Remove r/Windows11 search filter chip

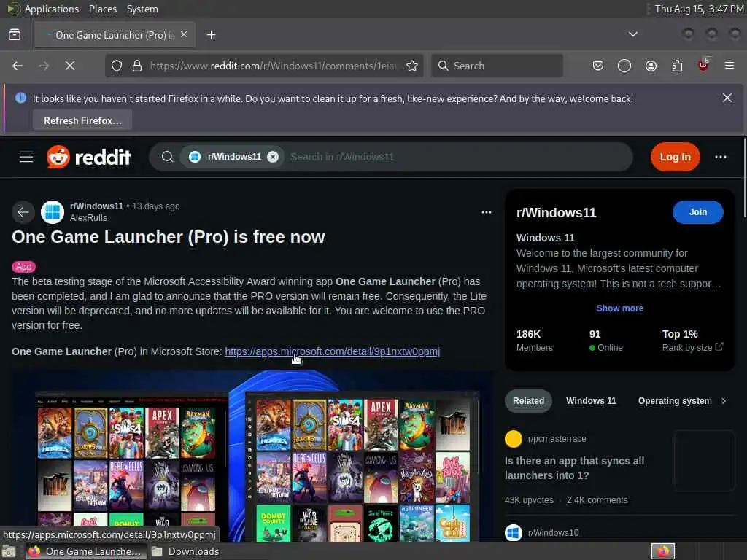[273, 157]
